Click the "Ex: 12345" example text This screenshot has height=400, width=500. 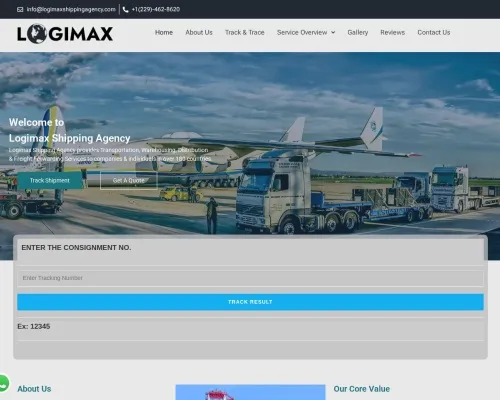[34, 326]
